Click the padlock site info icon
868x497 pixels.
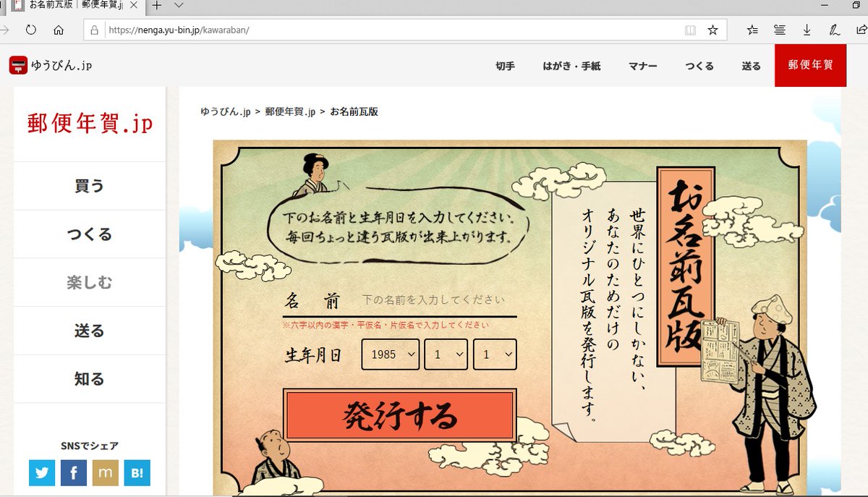click(94, 30)
